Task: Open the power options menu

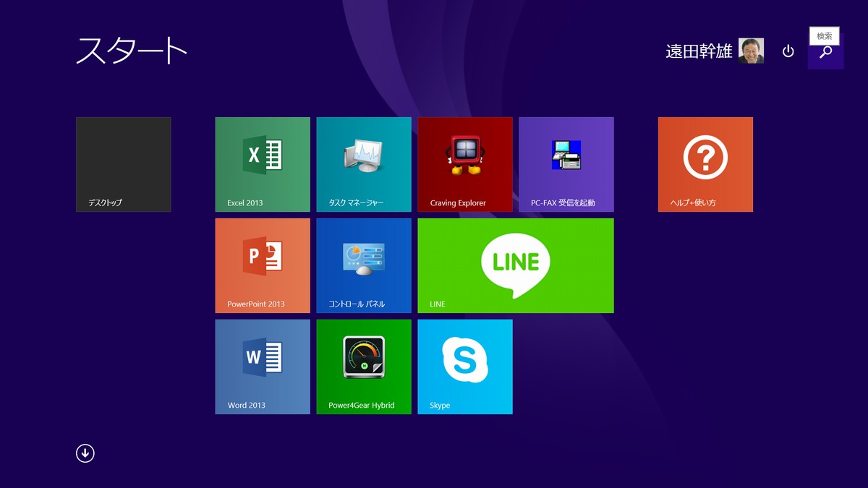Action: coord(788,51)
